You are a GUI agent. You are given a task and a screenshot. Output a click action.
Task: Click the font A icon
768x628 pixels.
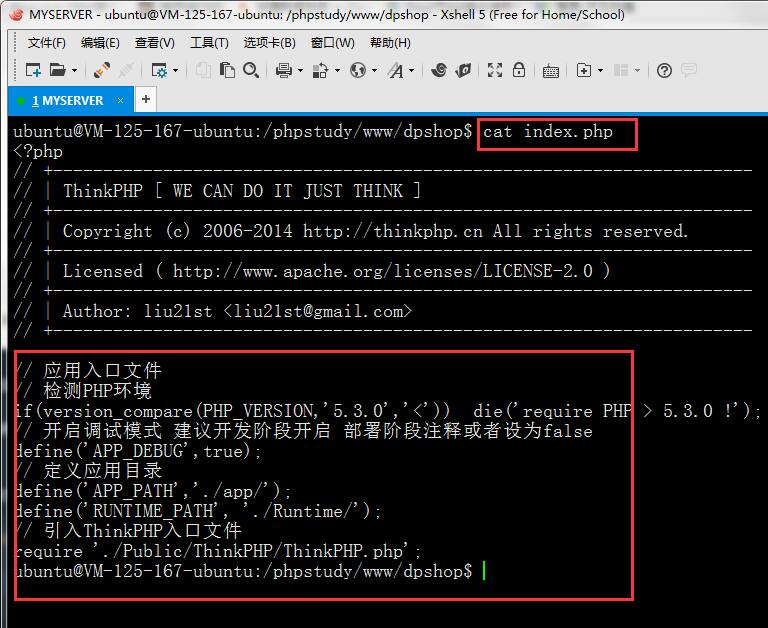coord(396,71)
